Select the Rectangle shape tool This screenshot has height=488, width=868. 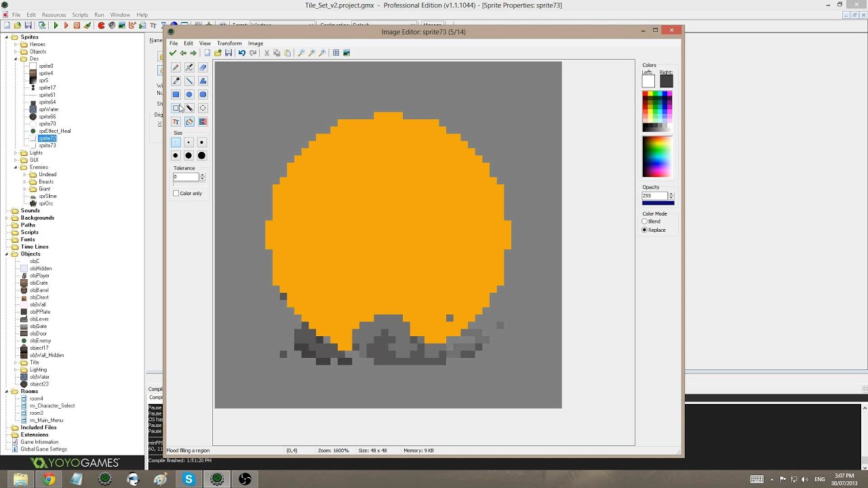[176, 95]
